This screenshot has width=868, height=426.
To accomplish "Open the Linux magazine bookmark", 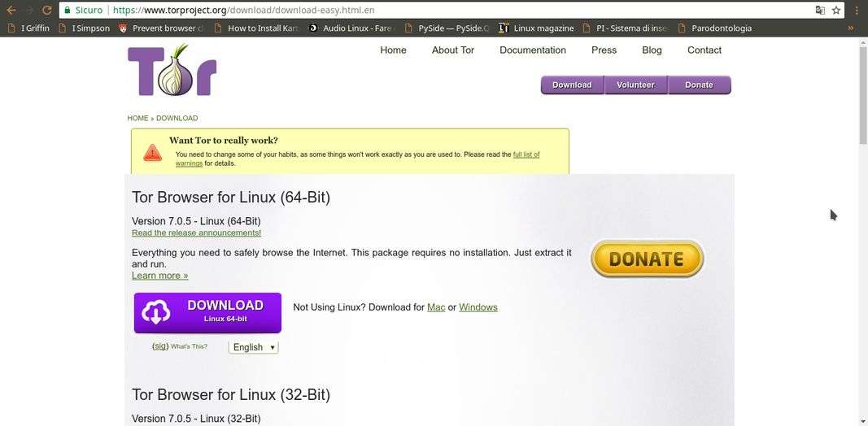I will tap(537, 28).
